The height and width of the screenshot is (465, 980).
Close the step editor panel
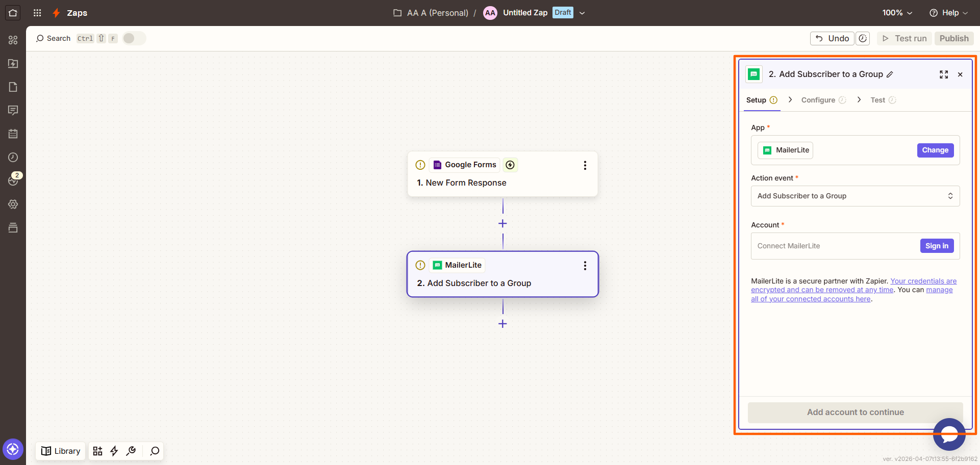pos(960,74)
